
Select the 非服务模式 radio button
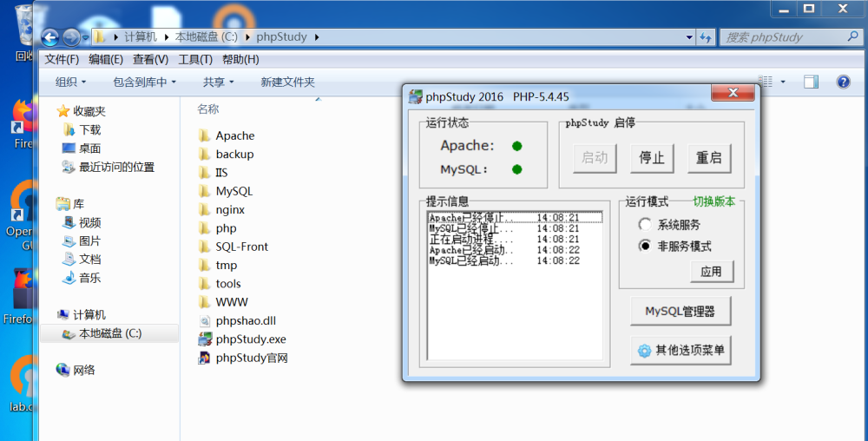point(644,246)
